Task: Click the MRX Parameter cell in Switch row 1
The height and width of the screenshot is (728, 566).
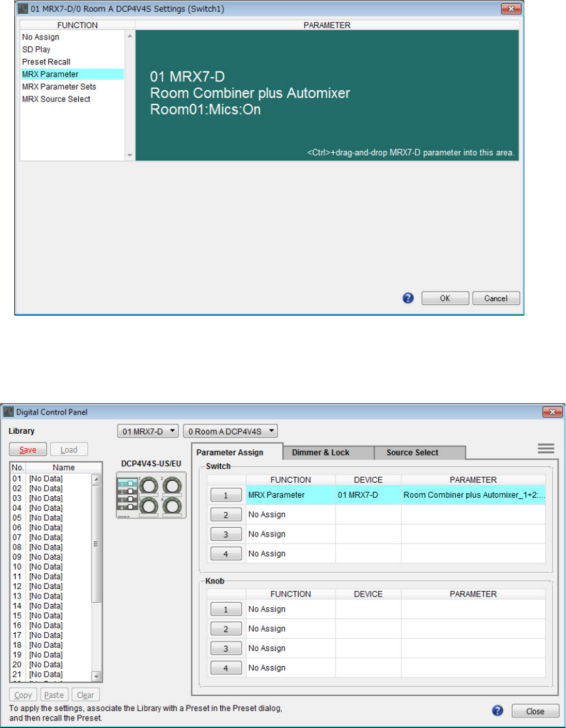Action: click(x=291, y=495)
